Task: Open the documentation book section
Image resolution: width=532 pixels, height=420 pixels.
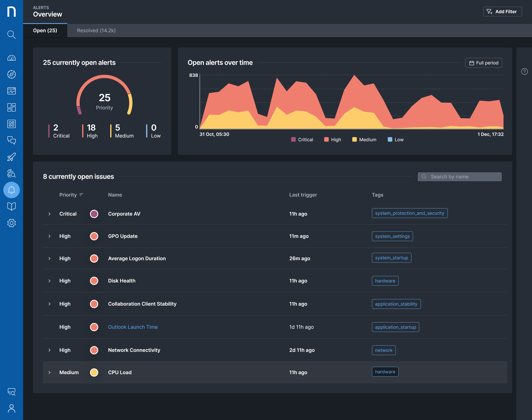Action: point(11,206)
